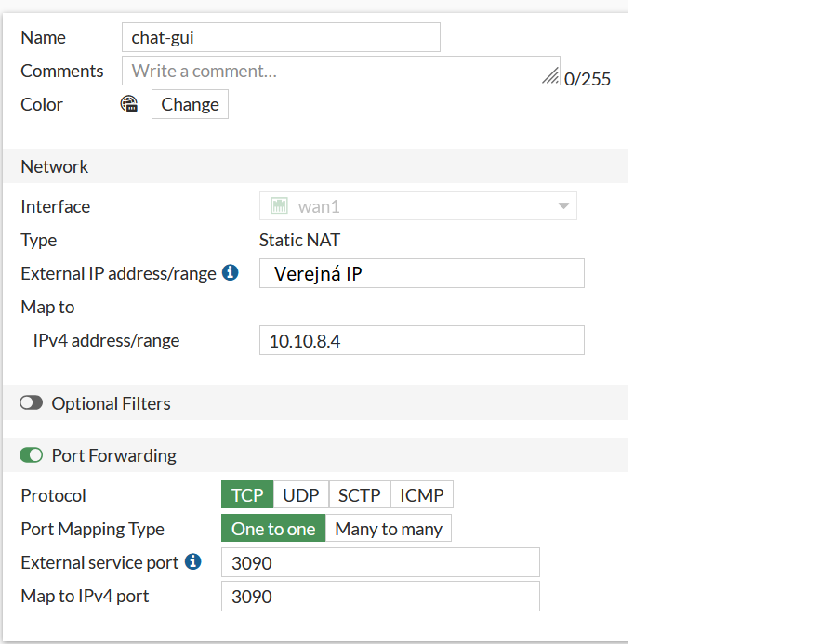This screenshot has height=644, width=819.
Task: Click the Name field containing chat-gui
Action: pyautogui.click(x=280, y=37)
